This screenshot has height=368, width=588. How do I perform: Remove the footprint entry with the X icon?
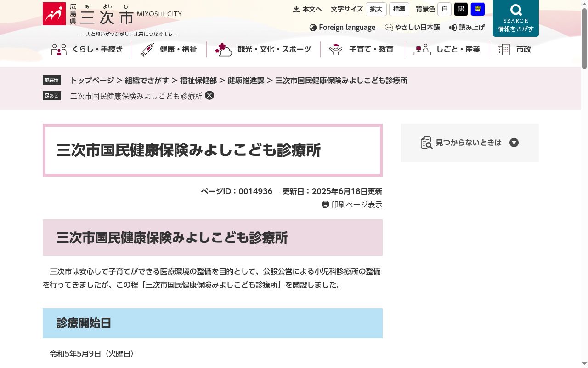[209, 95]
